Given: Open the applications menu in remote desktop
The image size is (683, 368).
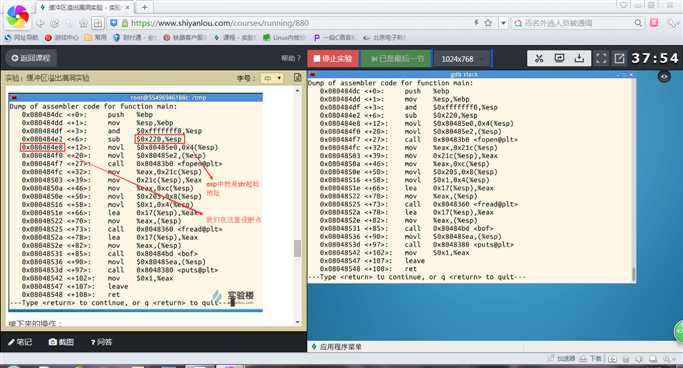Looking at the screenshot, I should [336, 347].
